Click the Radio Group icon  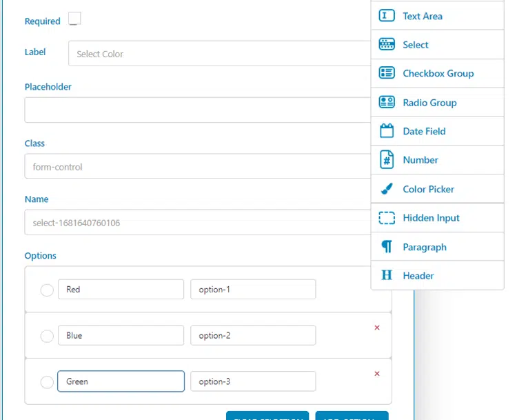point(387,102)
